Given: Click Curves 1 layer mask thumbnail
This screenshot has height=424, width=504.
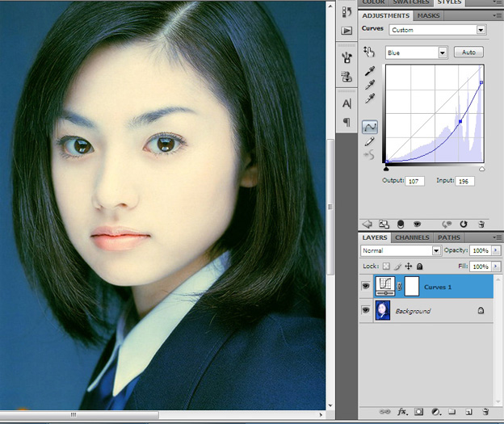Looking at the screenshot, I should point(412,286).
